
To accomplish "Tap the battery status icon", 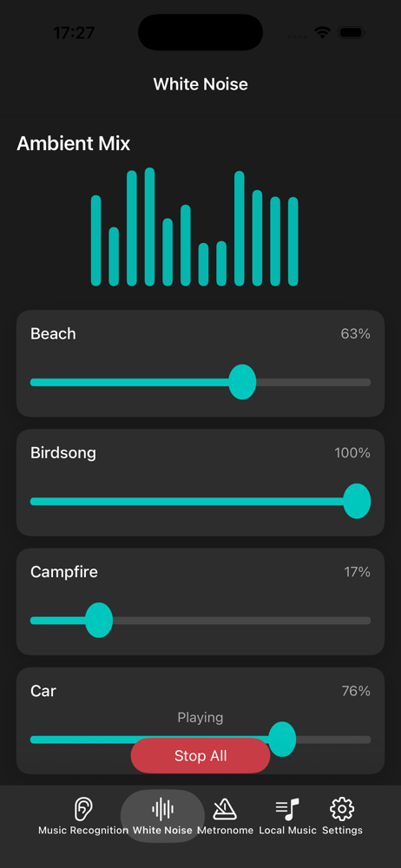I will point(350,33).
